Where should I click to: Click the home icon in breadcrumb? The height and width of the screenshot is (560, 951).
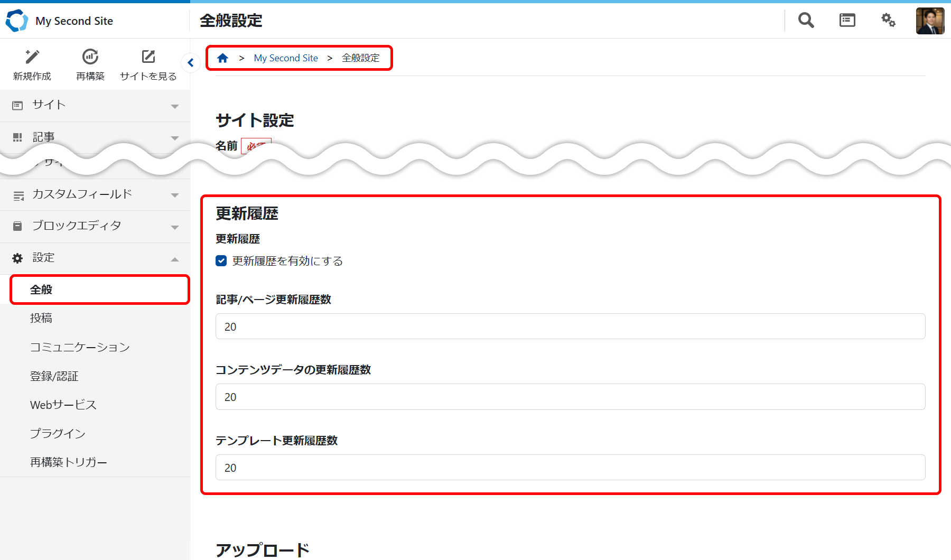222,58
